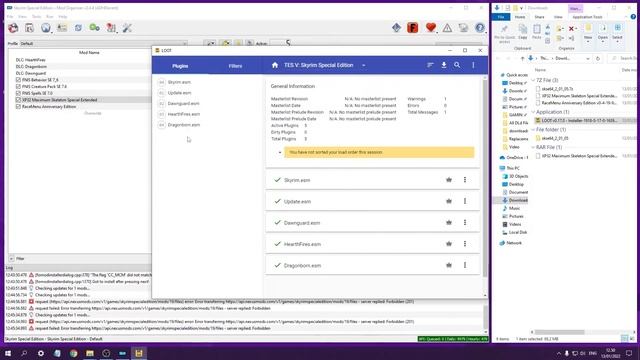
Task: Open the three-dot menu on Skyrim.esm card
Action: click(465, 180)
